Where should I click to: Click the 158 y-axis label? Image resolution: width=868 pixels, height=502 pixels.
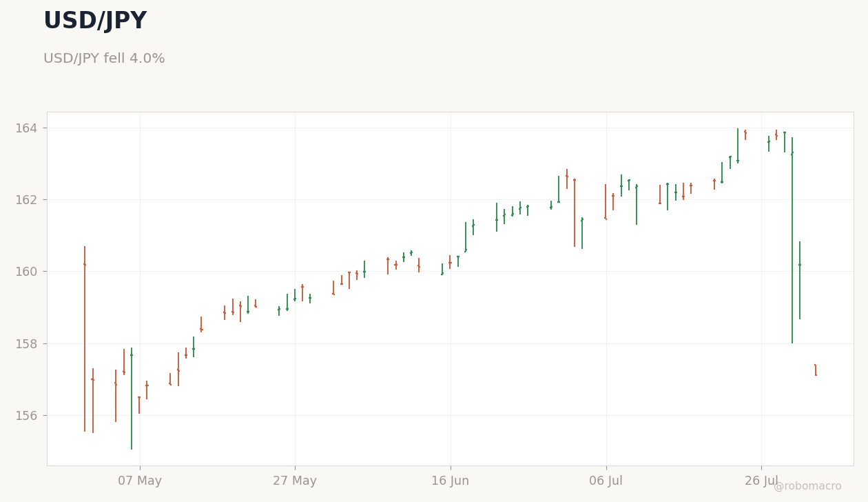(x=26, y=343)
